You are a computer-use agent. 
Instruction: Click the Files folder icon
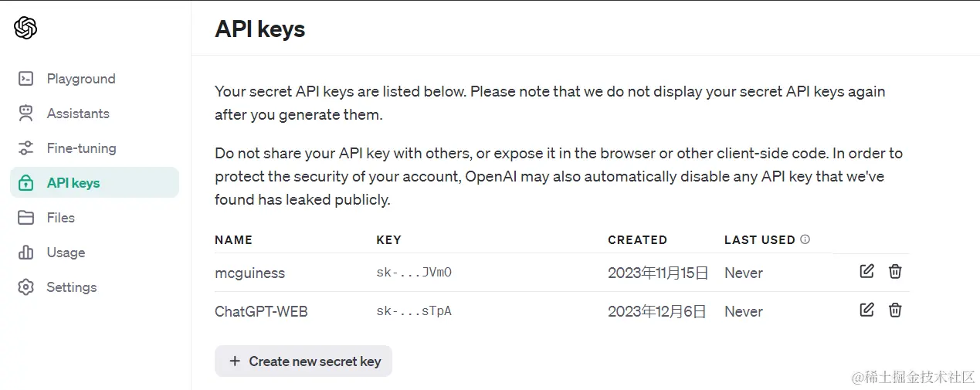[25, 218]
